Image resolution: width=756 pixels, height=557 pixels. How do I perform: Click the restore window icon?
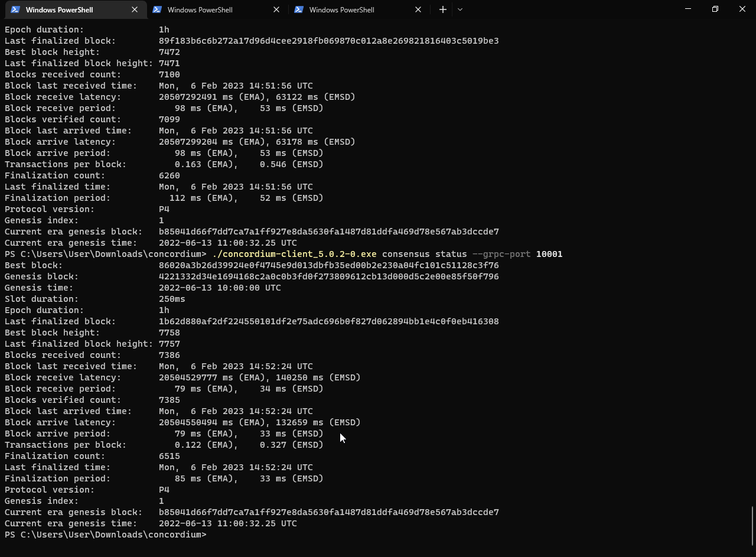click(715, 9)
